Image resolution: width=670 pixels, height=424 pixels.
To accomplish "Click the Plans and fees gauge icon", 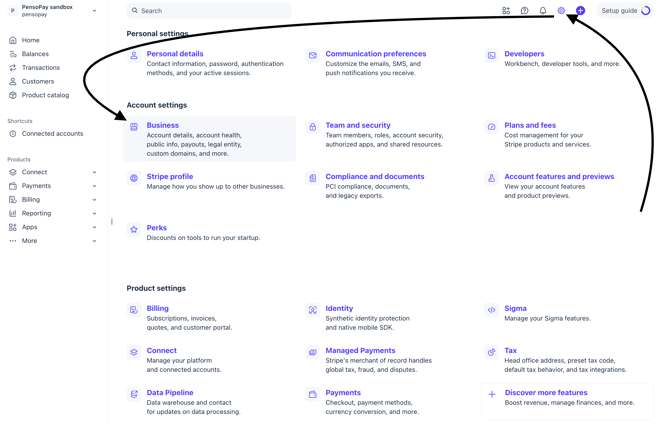I will [491, 127].
